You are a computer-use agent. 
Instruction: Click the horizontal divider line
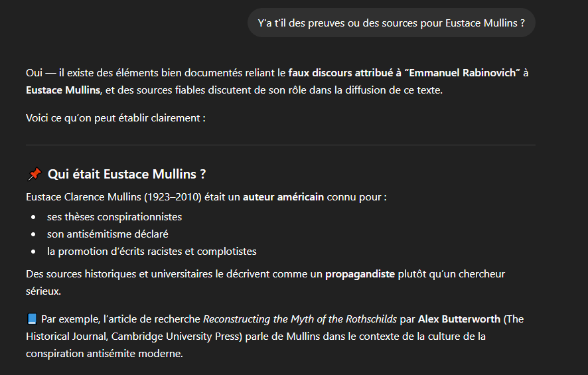tap(280, 145)
